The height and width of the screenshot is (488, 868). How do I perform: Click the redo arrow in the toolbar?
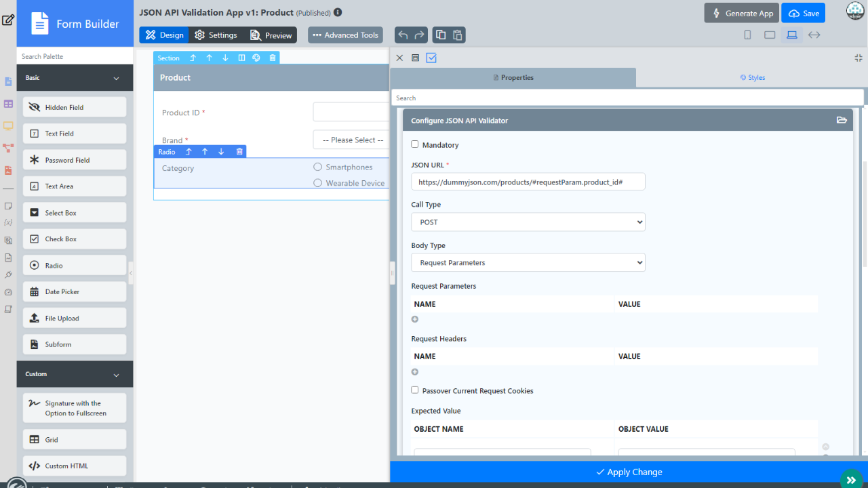click(x=420, y=35)
